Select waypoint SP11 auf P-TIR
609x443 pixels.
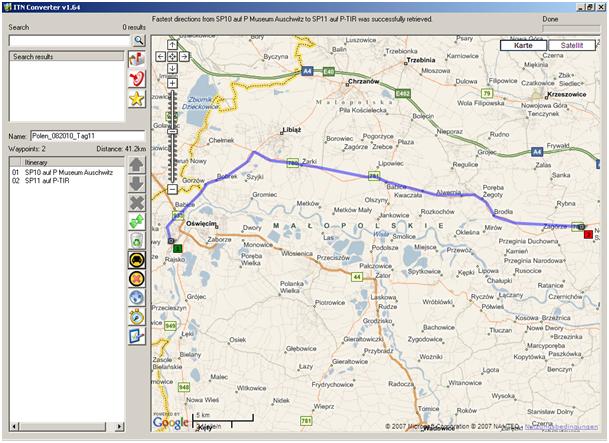pyautogui.click(x=47, y=181)
